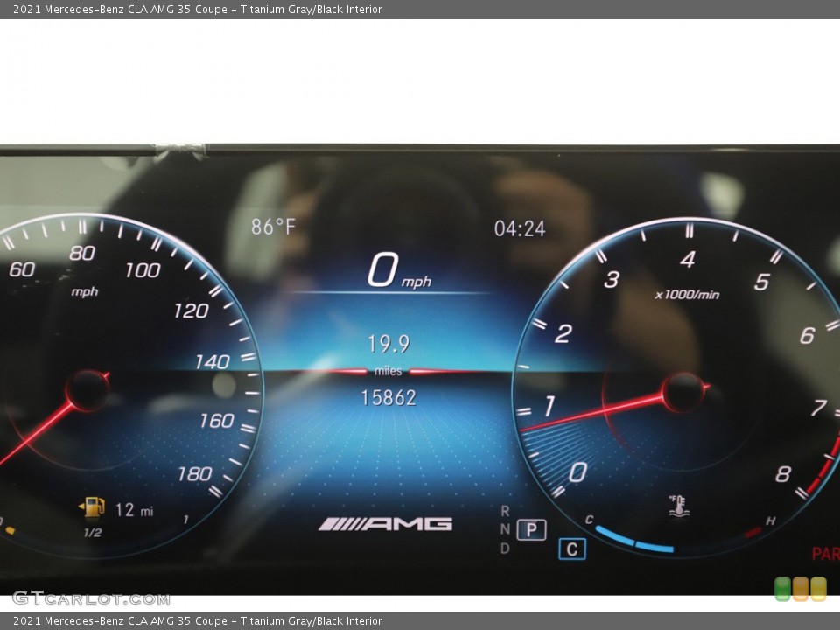The height and width of the screenshot is (630, 840).
Task: Click the 8 mark on the tachometer
Action: coord(783,474)
